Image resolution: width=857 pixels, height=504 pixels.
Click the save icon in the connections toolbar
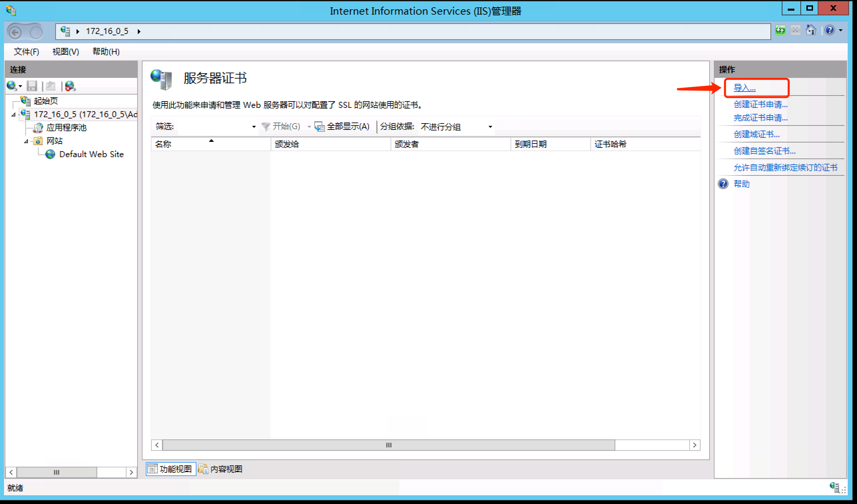(32, 86)
